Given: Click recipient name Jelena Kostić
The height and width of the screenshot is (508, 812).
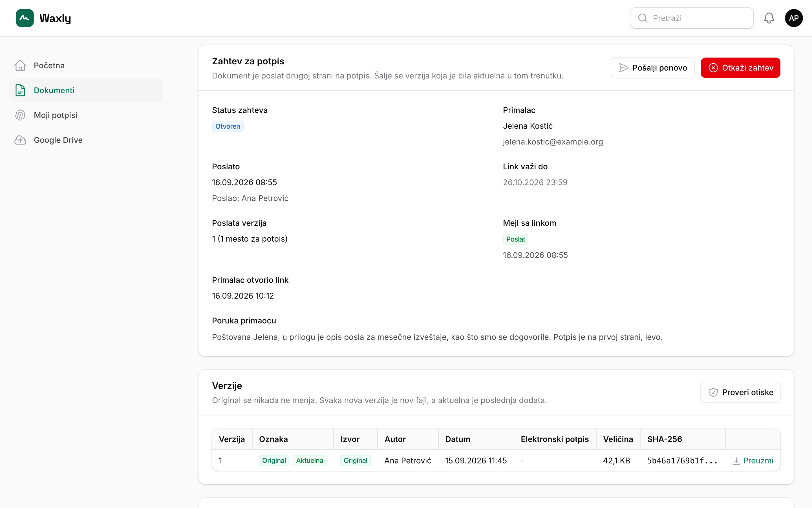Looking at the screenshot, I should click(x=528, y=126).
